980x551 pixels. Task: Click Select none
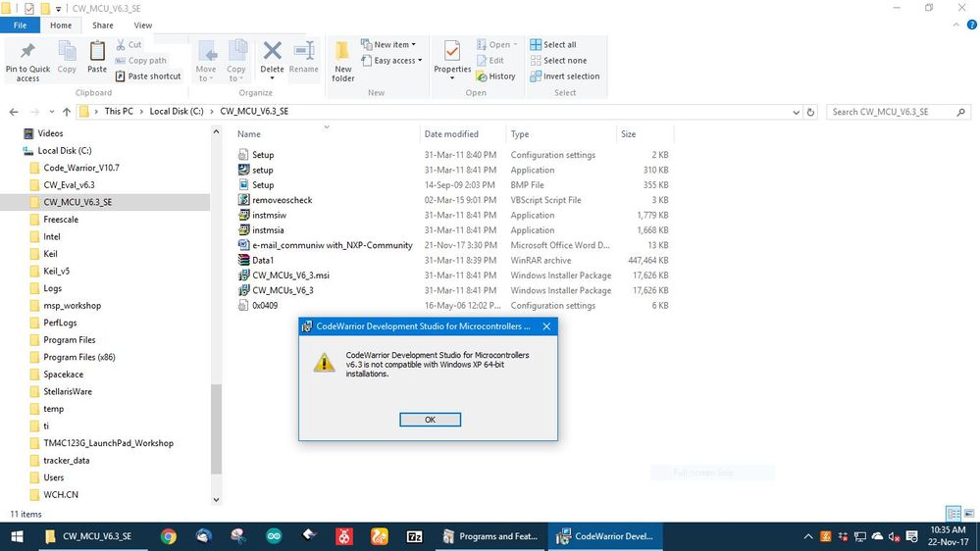559,61
